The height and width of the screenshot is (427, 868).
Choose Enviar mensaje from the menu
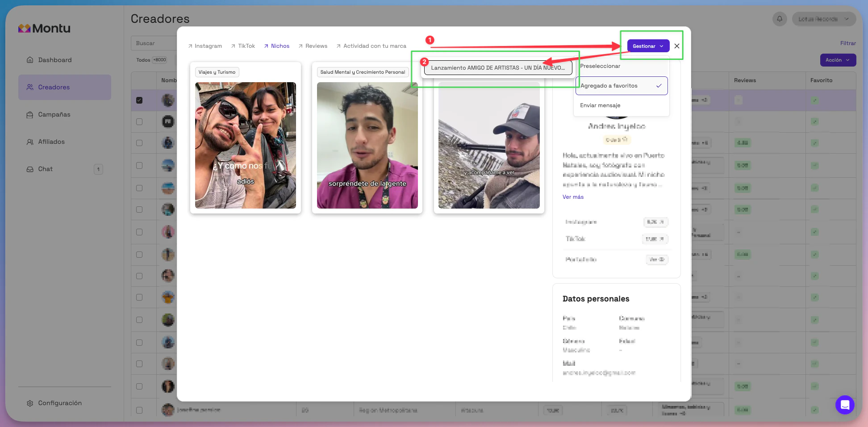621,105
